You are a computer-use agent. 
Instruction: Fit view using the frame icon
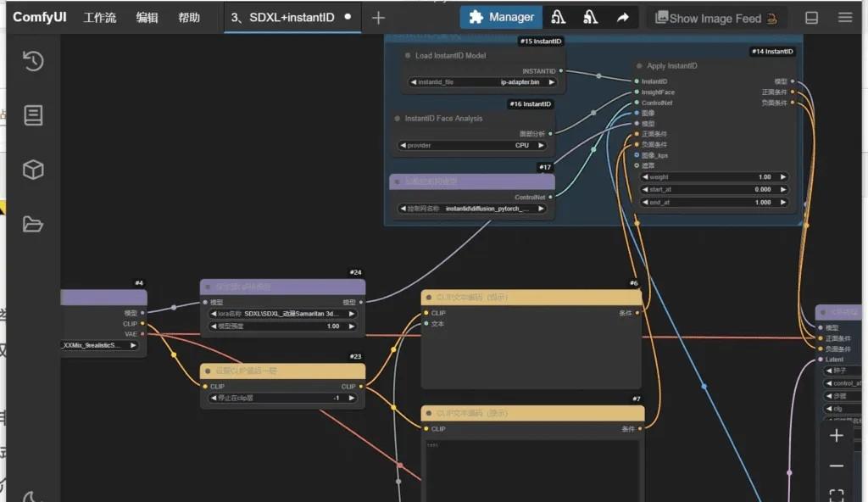click(837, 494)
